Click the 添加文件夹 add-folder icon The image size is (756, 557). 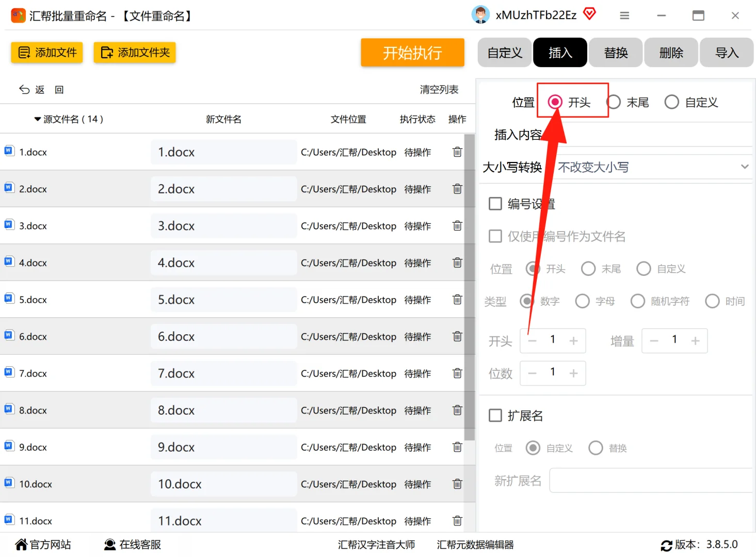point(107,52)
